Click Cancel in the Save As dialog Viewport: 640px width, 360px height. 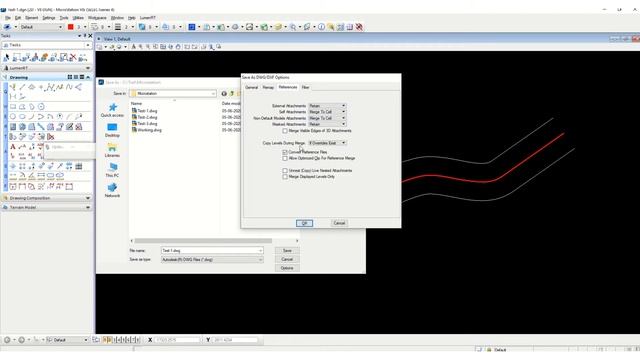[287, 259]
